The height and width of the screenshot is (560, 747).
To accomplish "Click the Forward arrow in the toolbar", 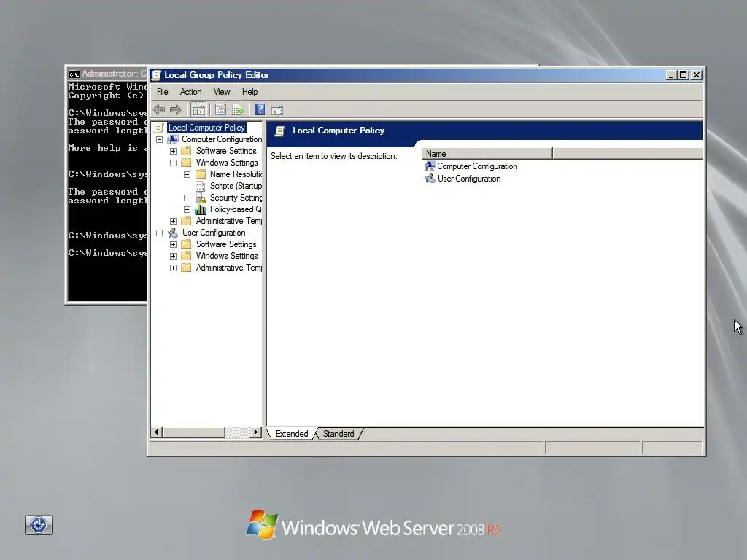I will [x=176, y=110].
